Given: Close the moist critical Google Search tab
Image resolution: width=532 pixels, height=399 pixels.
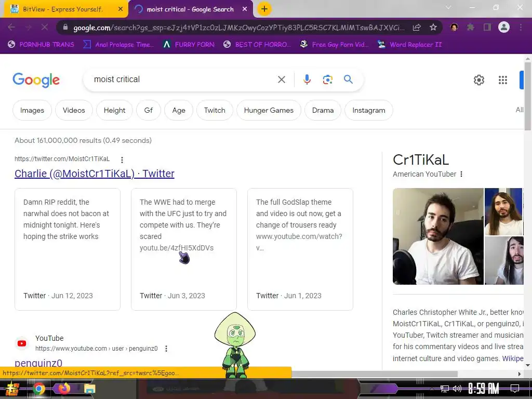Looking at the screenshot, I should coord(245,9).
